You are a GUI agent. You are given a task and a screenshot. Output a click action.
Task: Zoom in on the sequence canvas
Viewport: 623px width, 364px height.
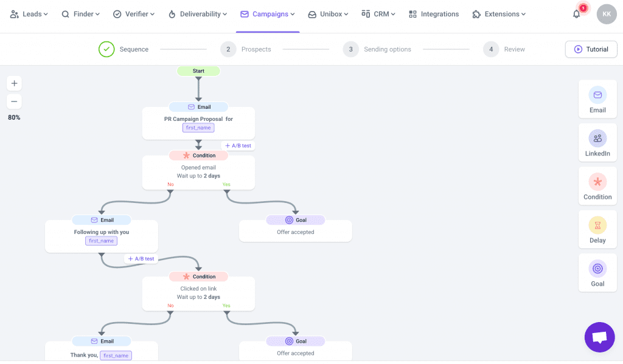[x=14, y=83]
